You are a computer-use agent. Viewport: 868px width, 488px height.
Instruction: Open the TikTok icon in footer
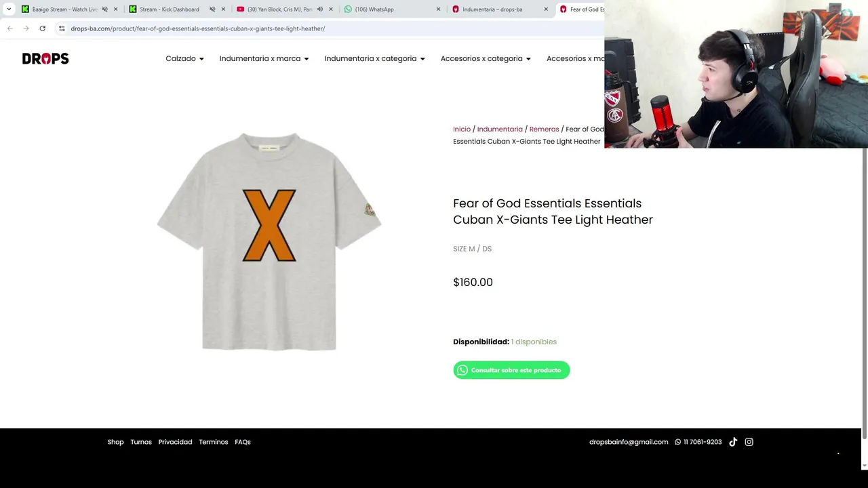(733, 442)
